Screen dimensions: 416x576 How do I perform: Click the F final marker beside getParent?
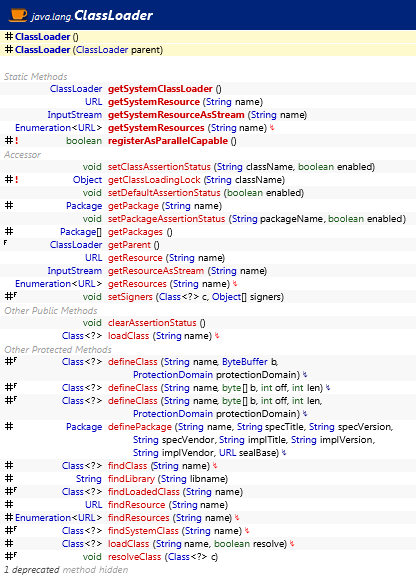click(x=6, y=243)
